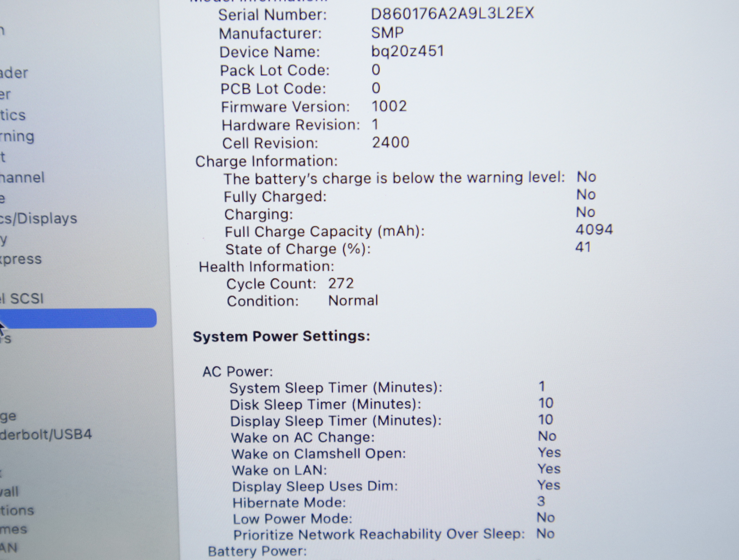Click the Hibernate Mode value 3
The height and width of the screenshot is (560, 739).
click(x=541, y=502)
